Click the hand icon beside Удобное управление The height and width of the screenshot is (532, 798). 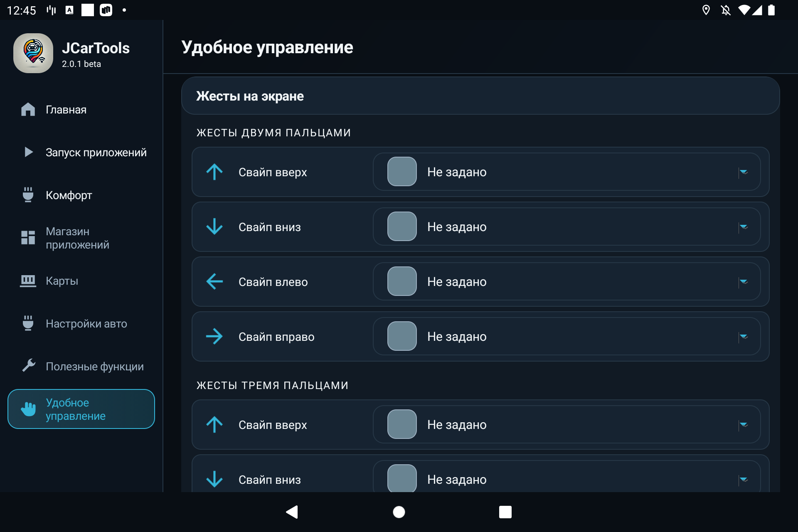[x=28, y=409]
